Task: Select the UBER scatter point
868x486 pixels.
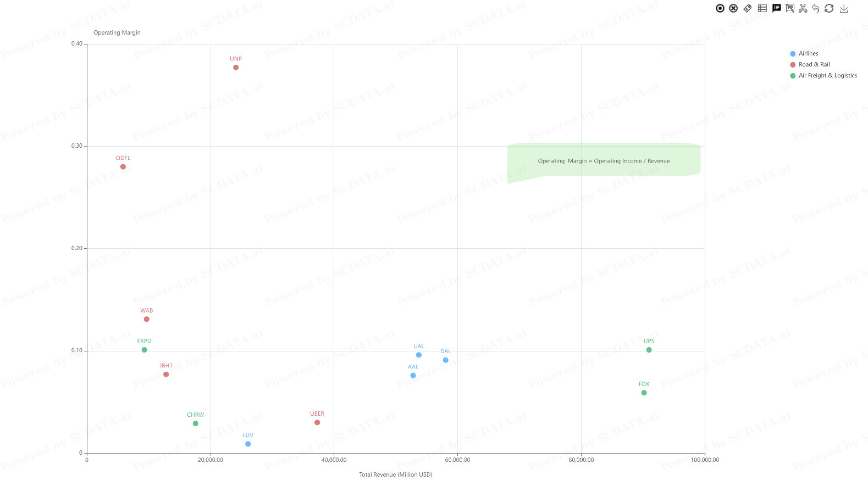Action: pyautogui.click(x=317, y=422)
